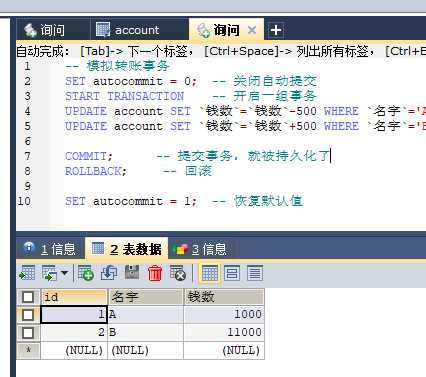Click the line 4 UPDATE account -500 statement

[245, 111]
